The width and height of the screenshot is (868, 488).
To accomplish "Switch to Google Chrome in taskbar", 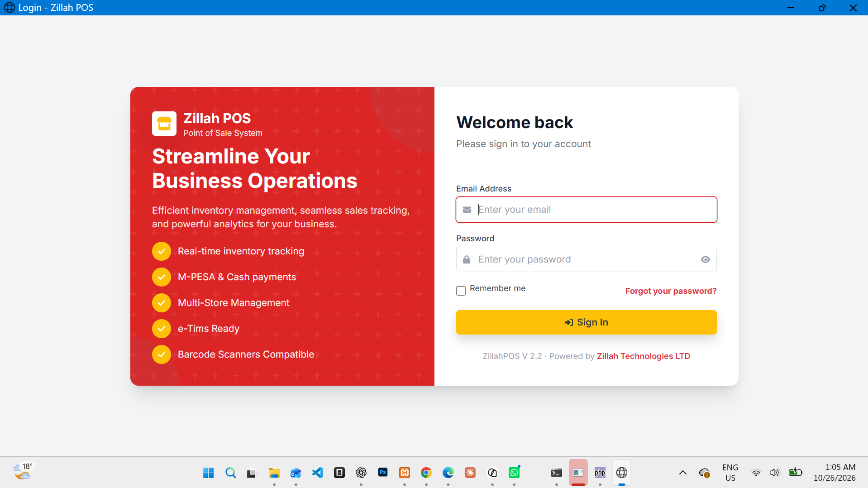I will click(x=426, y=473).
